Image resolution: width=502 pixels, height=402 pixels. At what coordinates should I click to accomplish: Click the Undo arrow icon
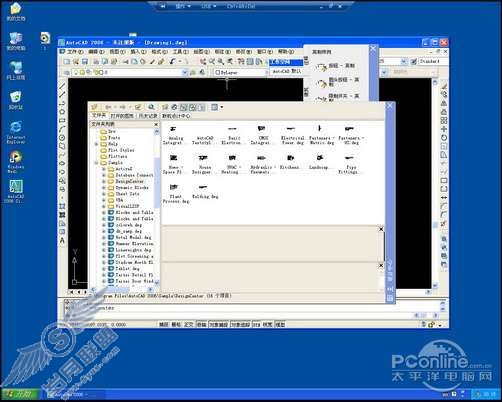pyautogui.click(x=172, y=62)
